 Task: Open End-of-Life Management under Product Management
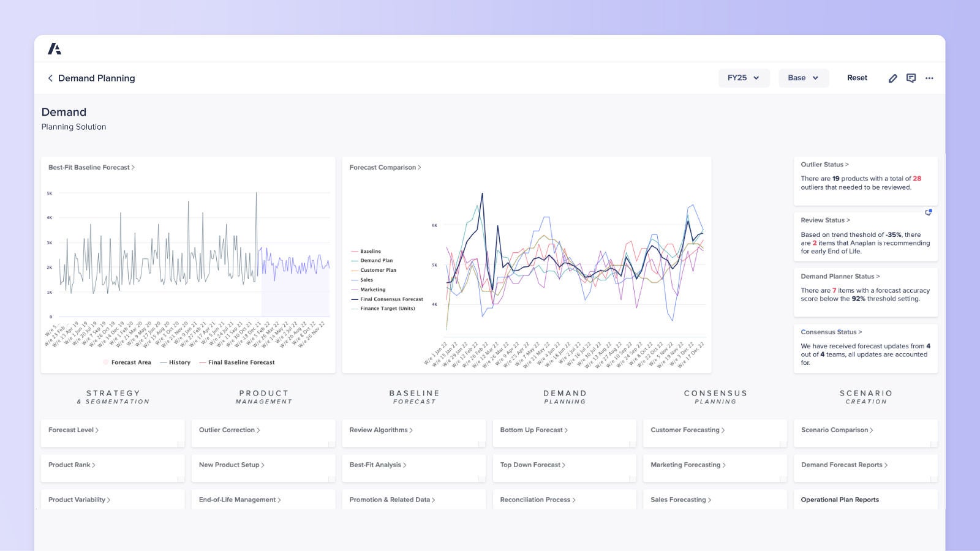pos(239,500)
